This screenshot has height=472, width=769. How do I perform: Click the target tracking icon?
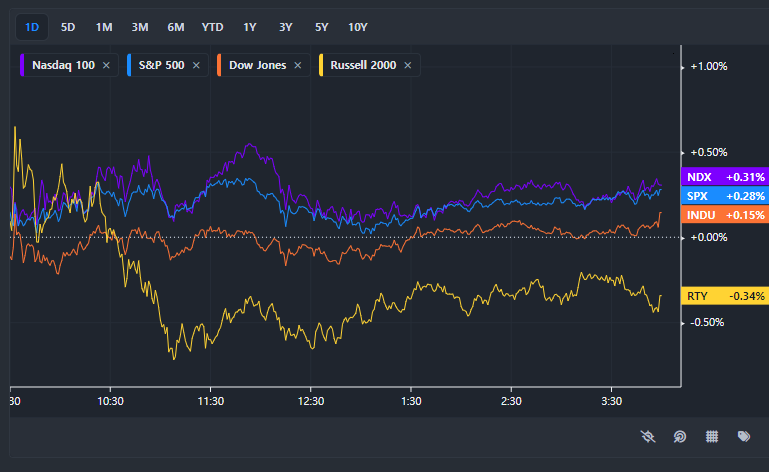680,437
